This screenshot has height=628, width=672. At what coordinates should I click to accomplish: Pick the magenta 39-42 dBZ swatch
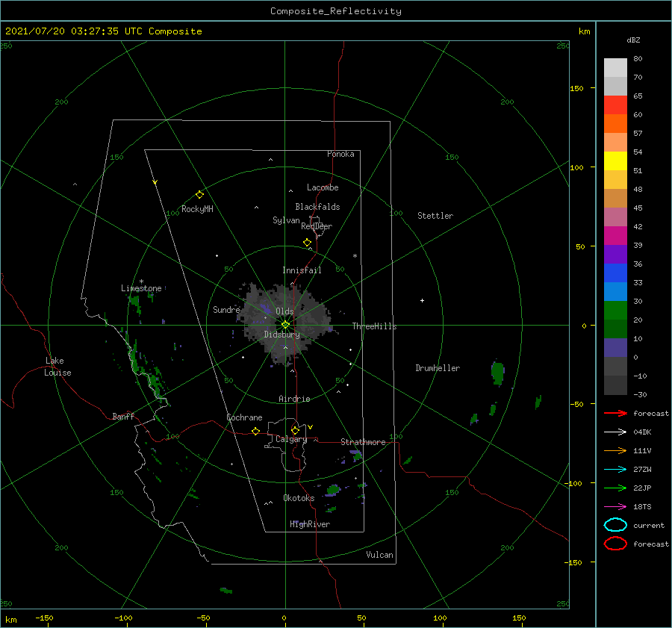pos(615,236)
